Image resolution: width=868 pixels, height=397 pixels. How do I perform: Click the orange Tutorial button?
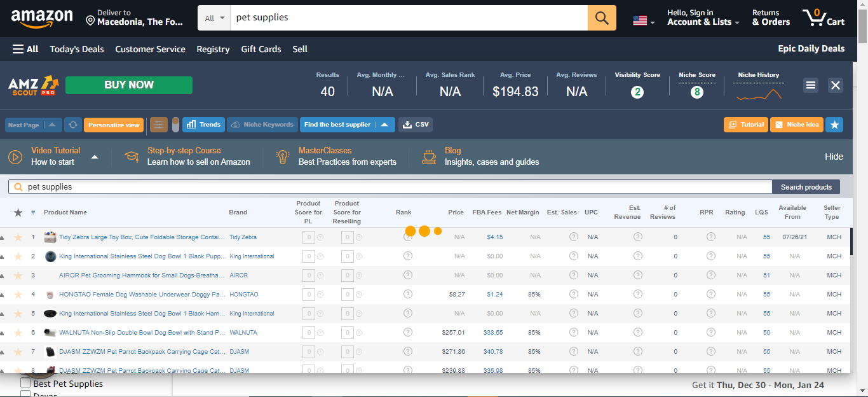[746, 125]
